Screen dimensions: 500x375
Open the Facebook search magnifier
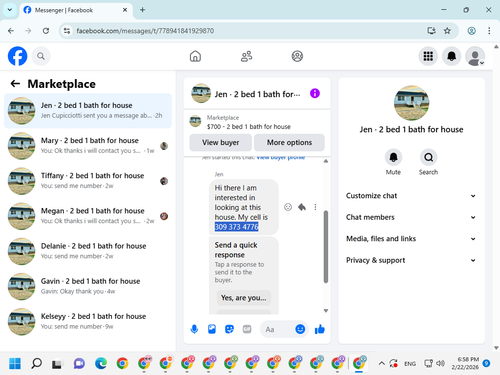point(41,56)
